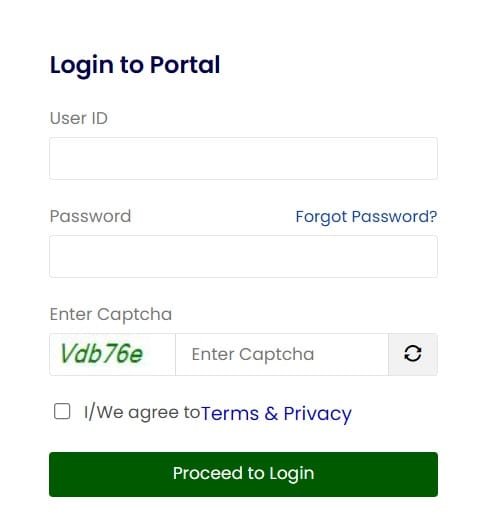The width and height of the screenshot is (480, 514).
Task: Refresh the captcha code with the reload icon
Action: pos(413,354)
